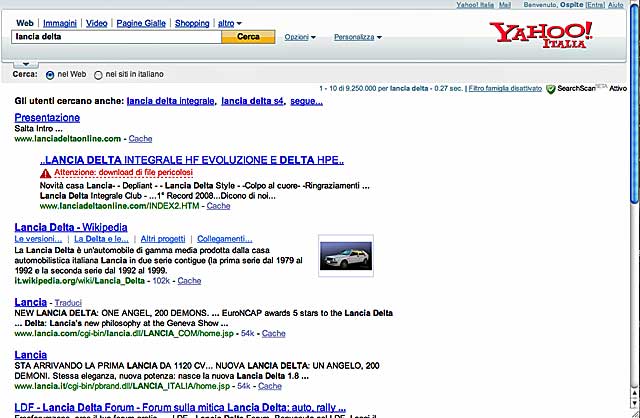
Task: Select the 'nel Web' radio button
Action: 50,75
